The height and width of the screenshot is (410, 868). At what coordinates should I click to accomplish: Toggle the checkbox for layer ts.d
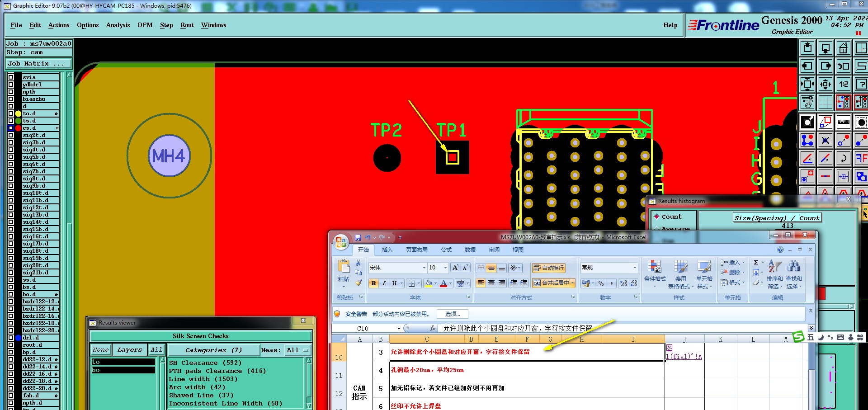(x=11, y=121)
